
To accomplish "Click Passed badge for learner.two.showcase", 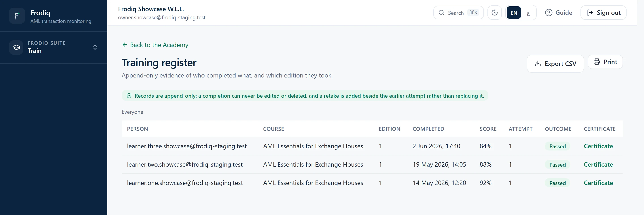I will coord(557,164).
